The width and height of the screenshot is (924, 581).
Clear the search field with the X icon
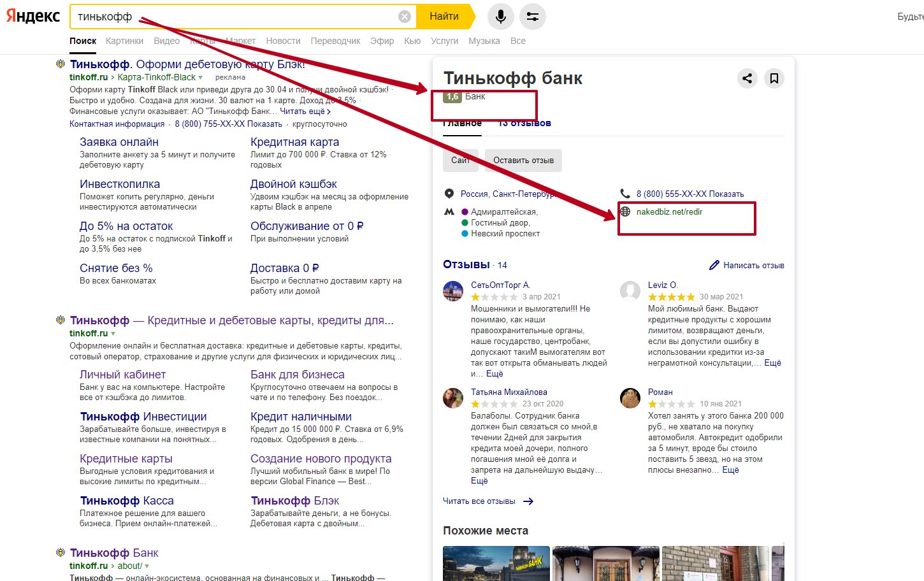click(405, 17)
